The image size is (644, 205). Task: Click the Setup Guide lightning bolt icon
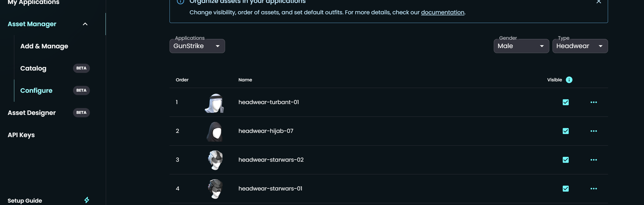coord(86,200)
